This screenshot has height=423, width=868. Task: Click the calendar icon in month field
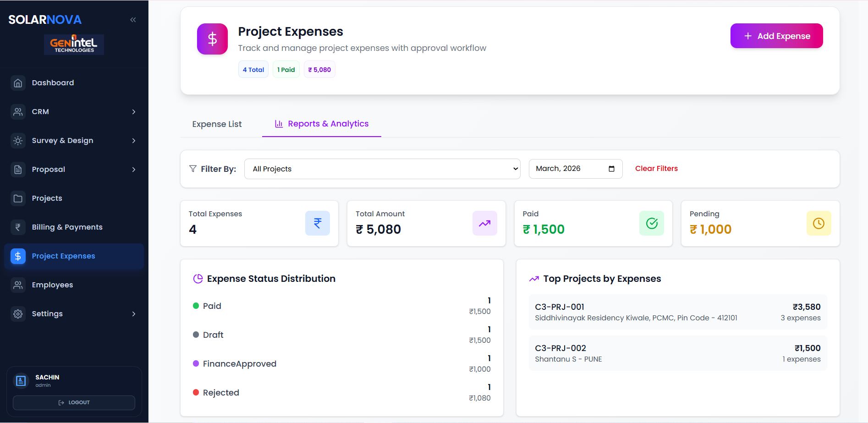[x=611, y=169]
